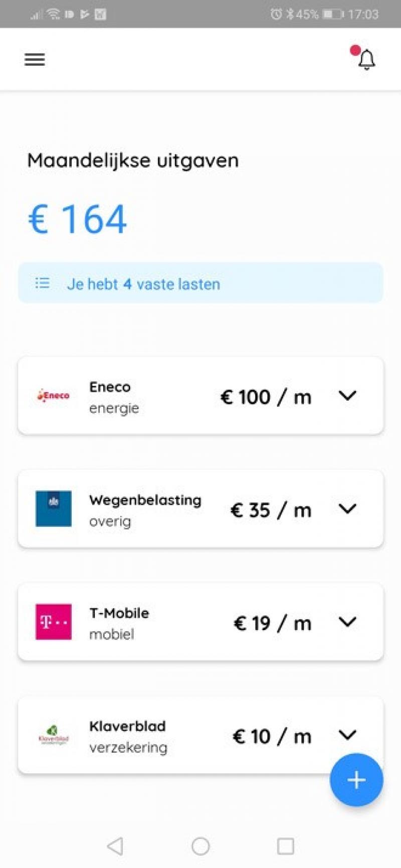Tap the € 164 monthly total
401x868 pixels.
(77, 219)
